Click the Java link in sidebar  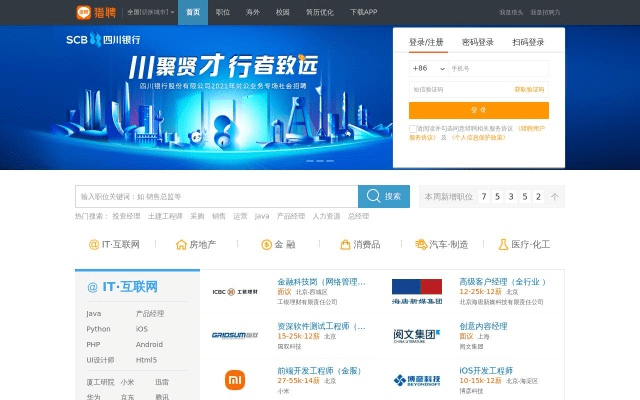pos(93,314)
